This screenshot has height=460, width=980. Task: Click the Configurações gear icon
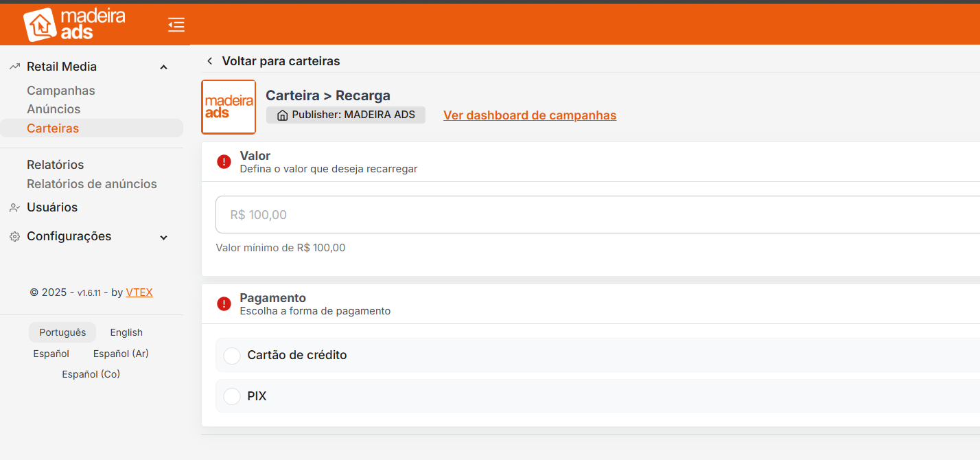point(14,236)
